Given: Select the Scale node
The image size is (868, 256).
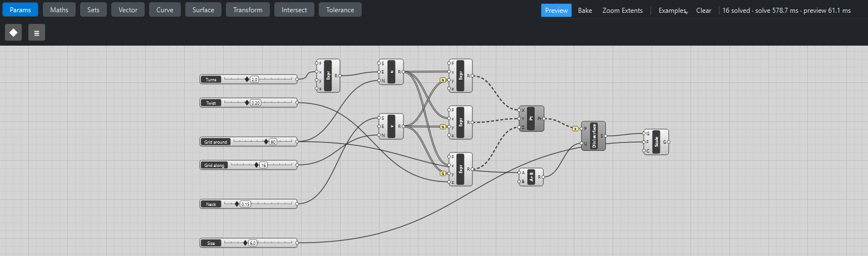Looking at the screenshot, I should coord(657,142).
